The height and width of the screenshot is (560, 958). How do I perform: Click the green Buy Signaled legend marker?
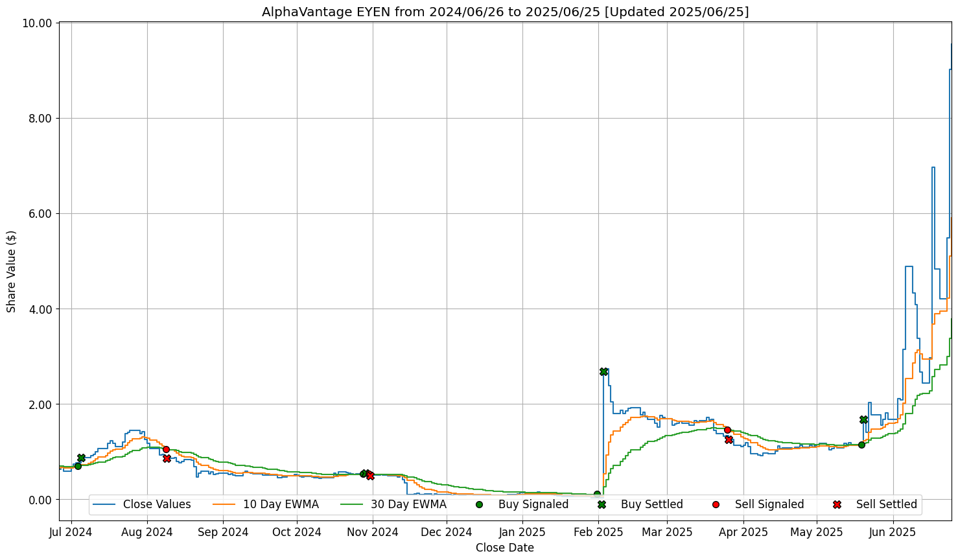point(479,504)
